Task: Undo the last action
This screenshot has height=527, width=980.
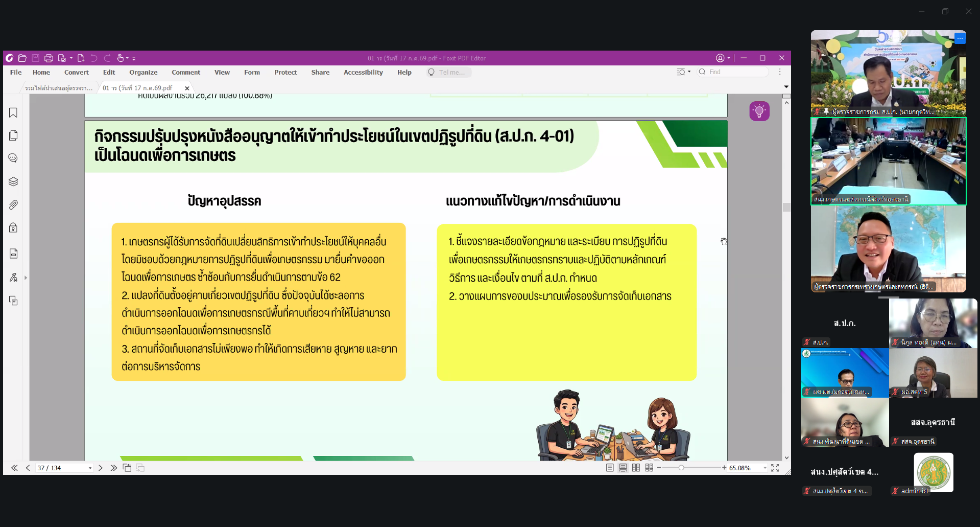Action: coord(94,58)
